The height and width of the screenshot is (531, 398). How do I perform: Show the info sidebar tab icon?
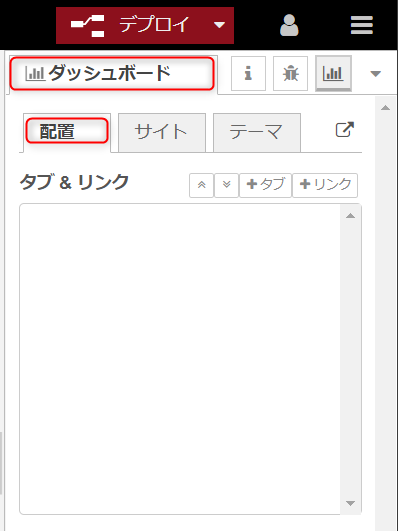(x=248, y=73)
